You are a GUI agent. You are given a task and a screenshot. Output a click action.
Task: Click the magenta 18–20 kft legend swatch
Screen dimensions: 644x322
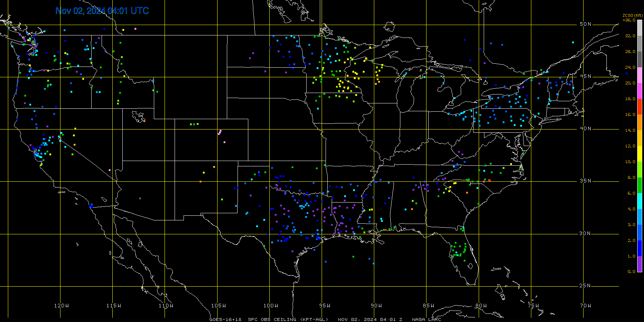(640, 91)
